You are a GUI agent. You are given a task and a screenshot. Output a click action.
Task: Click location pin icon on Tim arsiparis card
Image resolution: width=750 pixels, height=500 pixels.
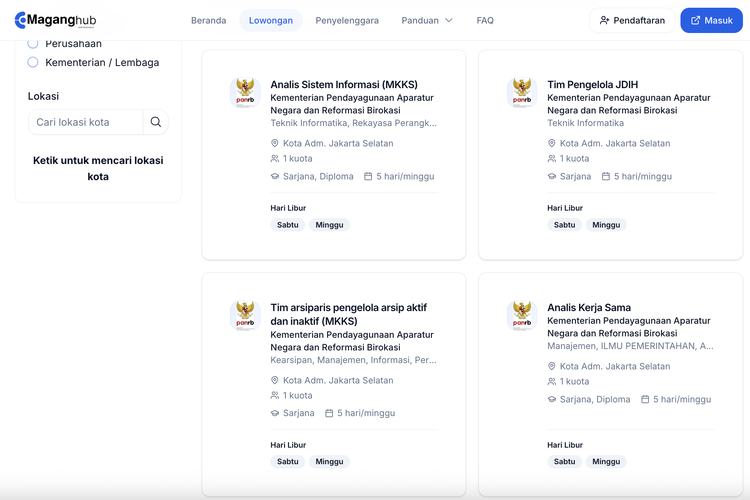click(x=275, y=380)
